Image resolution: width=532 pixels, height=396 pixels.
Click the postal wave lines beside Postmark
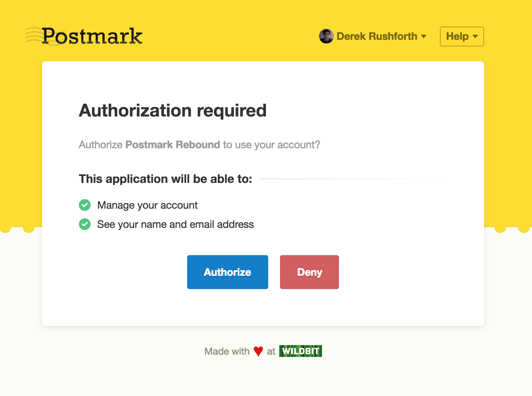point(32,36)
